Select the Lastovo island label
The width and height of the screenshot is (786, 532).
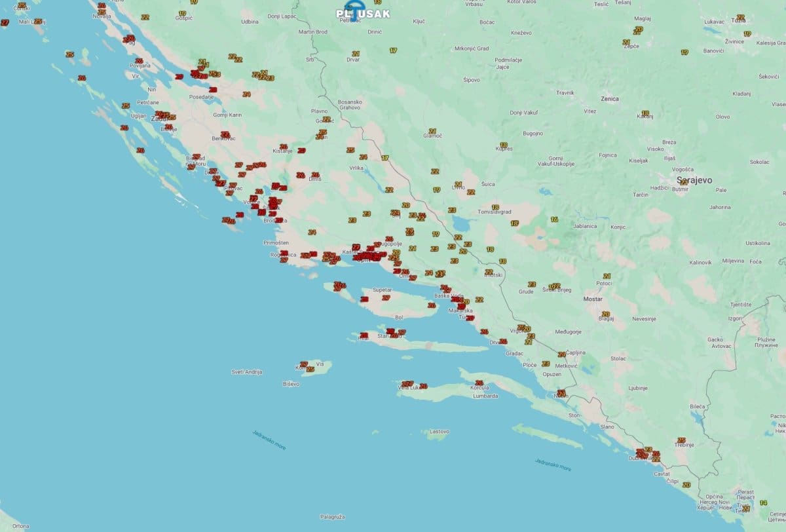click(439, 432)
